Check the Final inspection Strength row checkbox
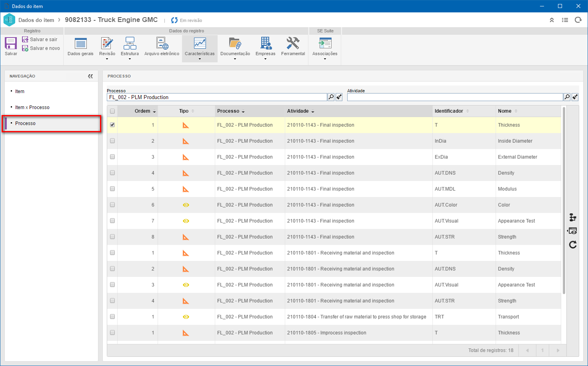 pyautogui.click(x=112, y=237)
